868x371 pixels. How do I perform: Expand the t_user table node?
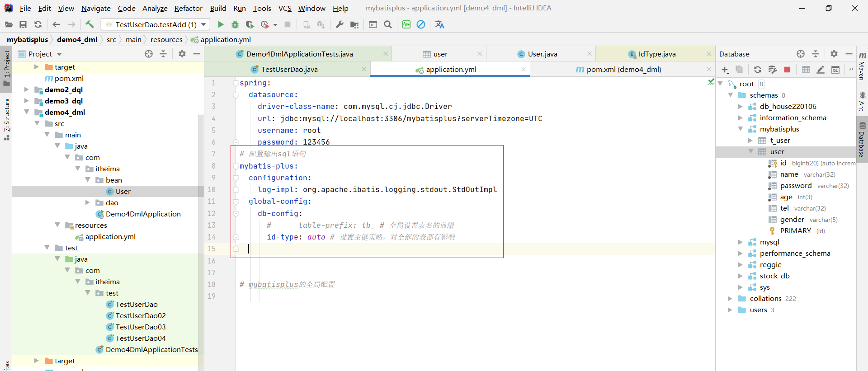tap(750, 141)
